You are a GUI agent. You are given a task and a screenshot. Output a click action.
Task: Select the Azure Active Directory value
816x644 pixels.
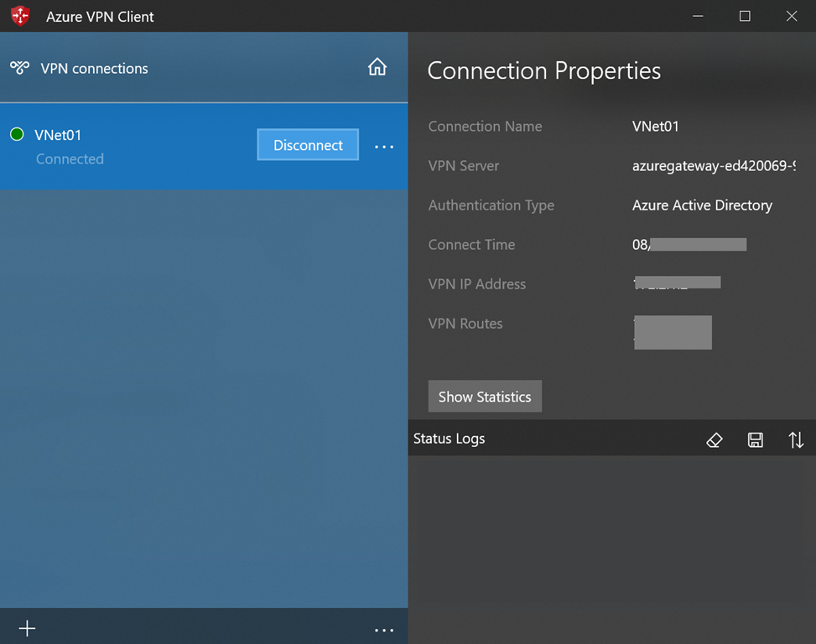point(702,205)
